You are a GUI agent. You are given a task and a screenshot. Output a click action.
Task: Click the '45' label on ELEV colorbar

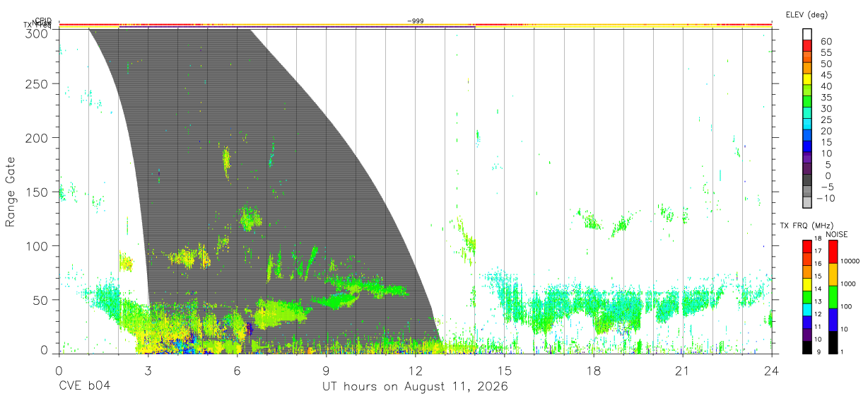(x=826, y=75)
